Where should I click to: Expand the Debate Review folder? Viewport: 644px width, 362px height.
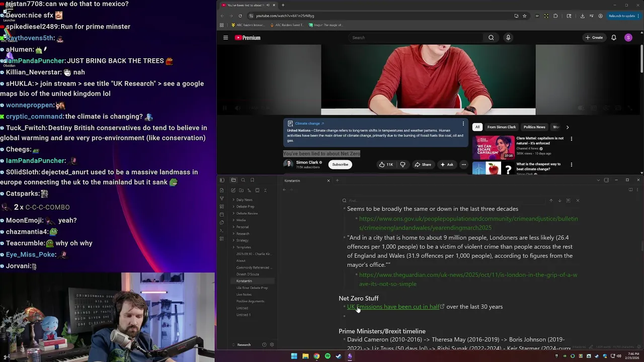coord(247,213)
